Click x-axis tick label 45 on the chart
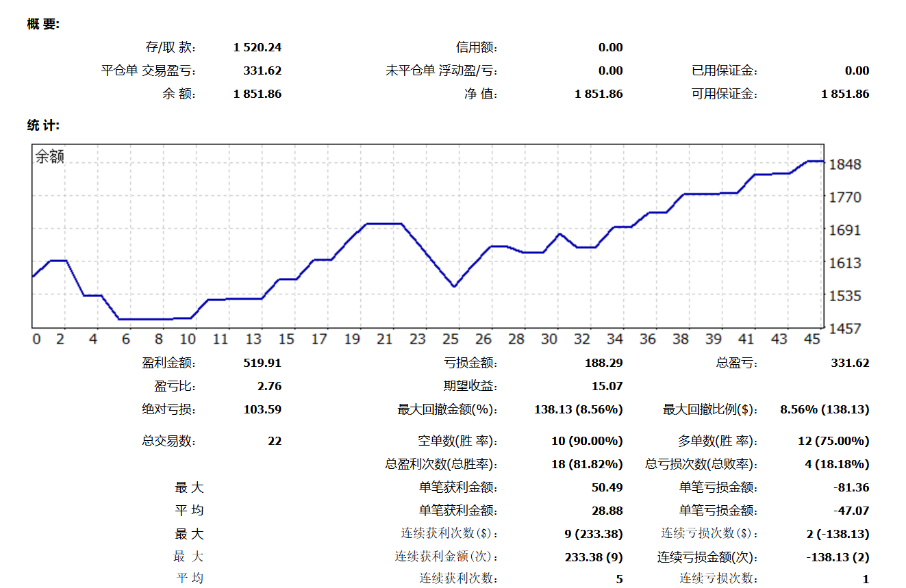 coord(812,339)
